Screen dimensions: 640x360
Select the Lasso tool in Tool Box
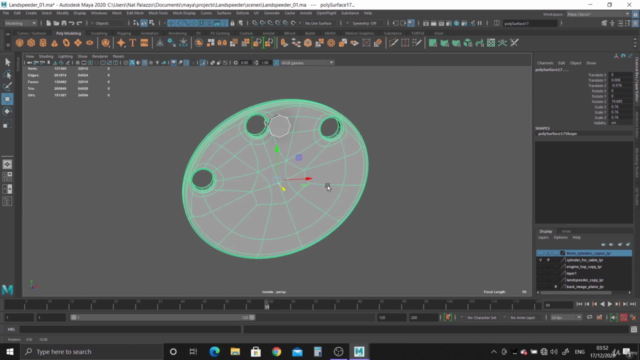click(7, 74)
